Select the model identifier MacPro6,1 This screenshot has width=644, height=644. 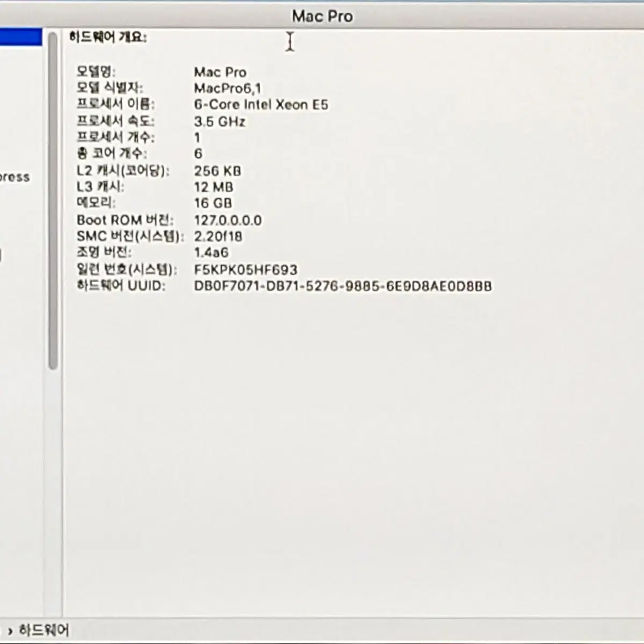228,88
